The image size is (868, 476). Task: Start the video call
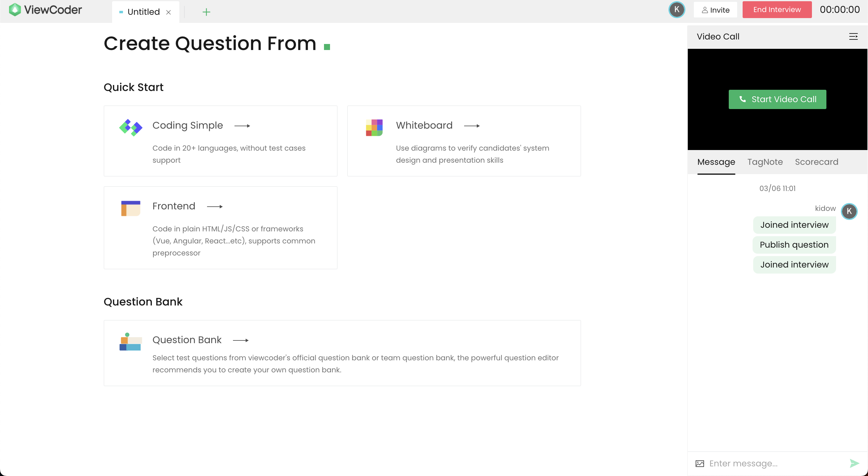[x=777, y=99]
